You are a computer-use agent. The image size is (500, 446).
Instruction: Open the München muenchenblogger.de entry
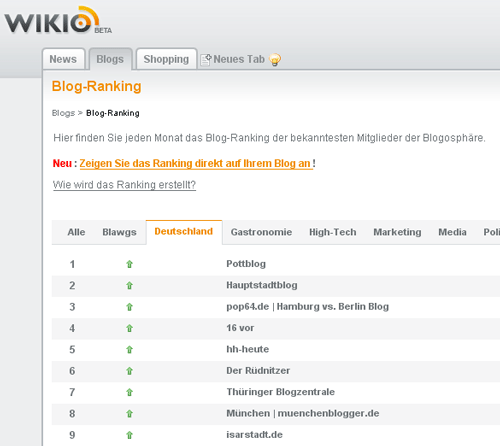click(x=303, y=413)
